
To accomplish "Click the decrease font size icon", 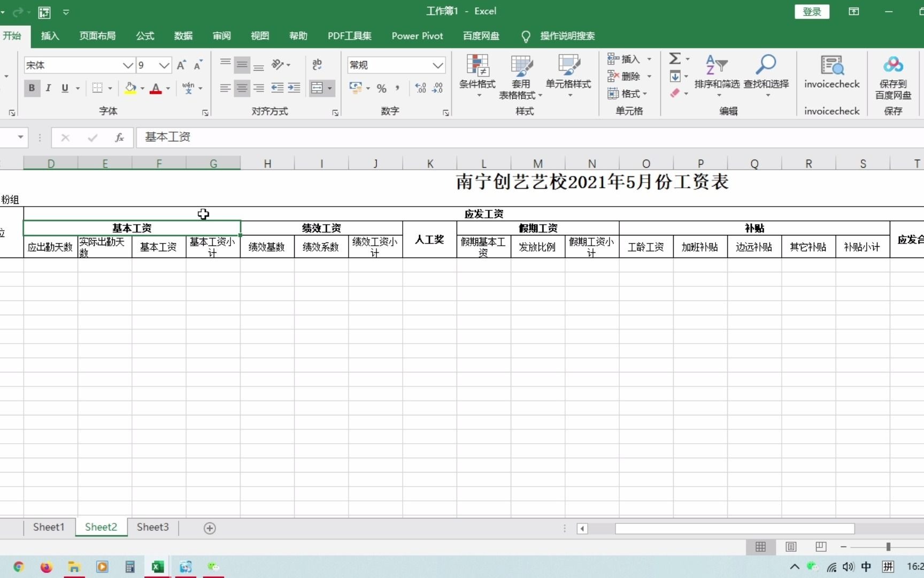I will point(198,65).
